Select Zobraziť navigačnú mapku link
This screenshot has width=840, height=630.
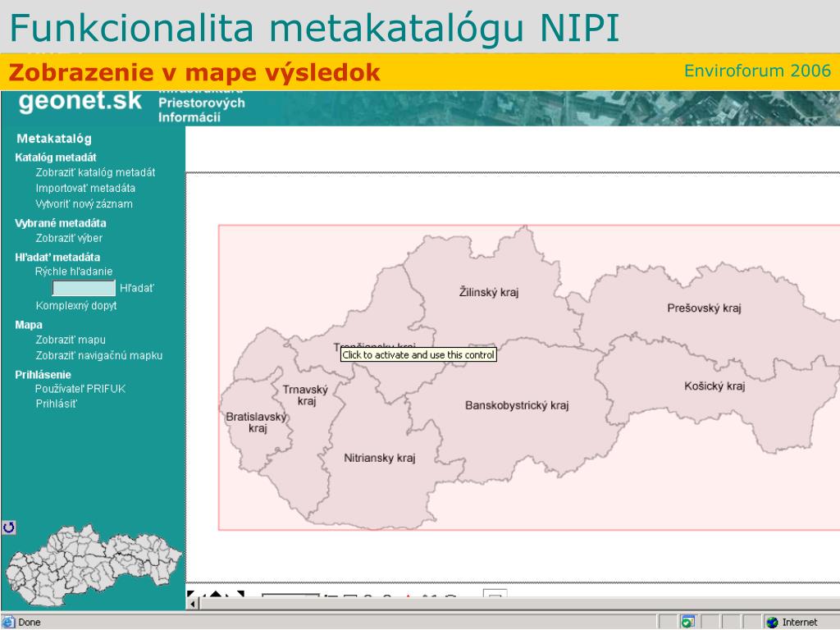99,356
